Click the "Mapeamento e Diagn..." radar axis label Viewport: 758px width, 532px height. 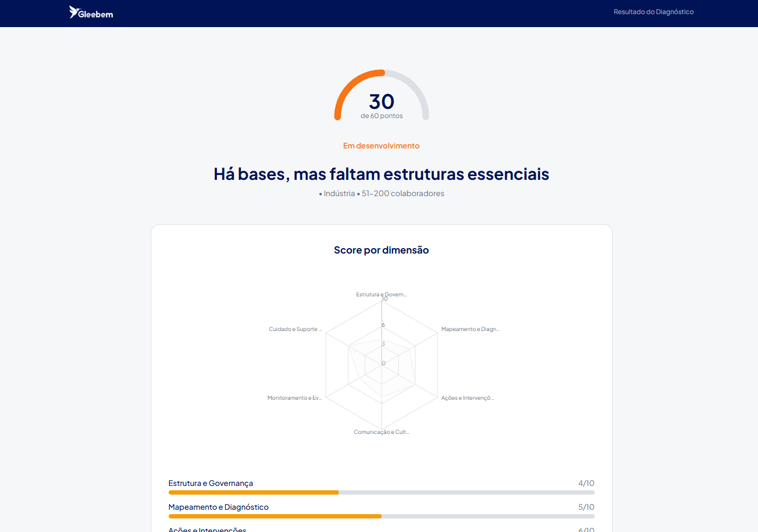pyautogui.click(x=470, y=329)
